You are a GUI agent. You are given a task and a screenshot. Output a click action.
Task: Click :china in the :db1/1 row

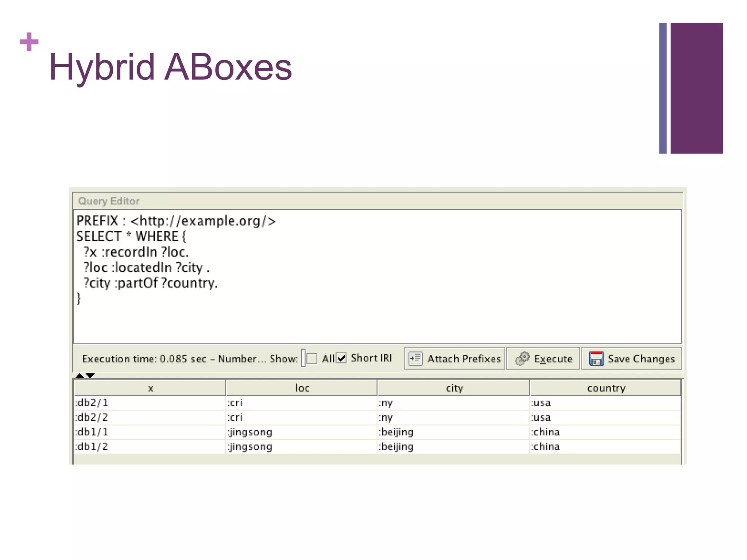[x=605, y=432]
